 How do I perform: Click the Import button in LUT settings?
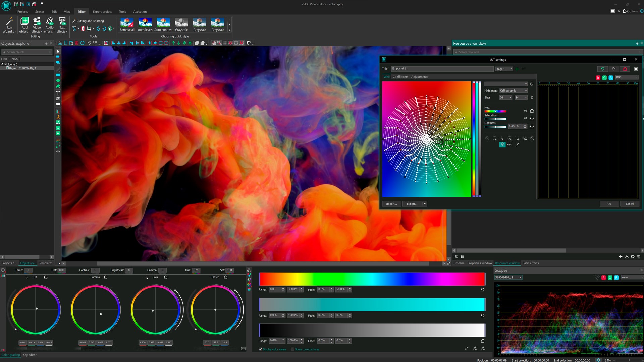tap(391, 204)
